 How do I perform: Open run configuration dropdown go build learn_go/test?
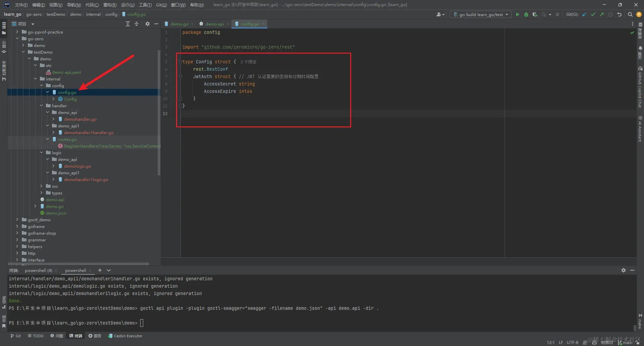point(480,14)
